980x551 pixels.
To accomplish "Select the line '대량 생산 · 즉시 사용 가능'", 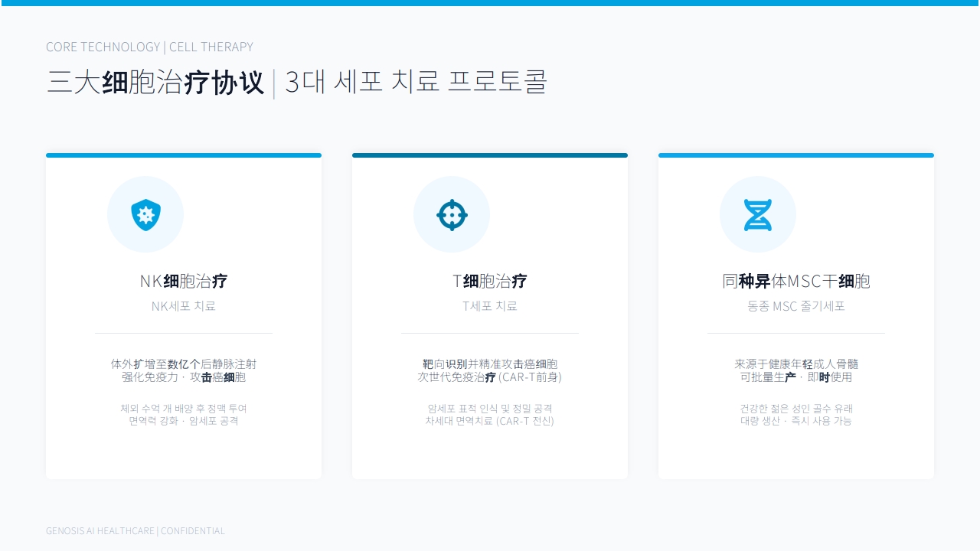I will point(796,421).
